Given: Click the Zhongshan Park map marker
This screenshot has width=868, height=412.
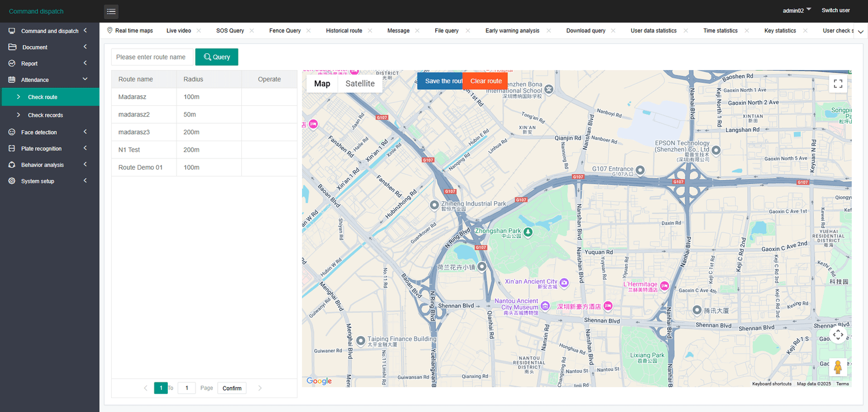Looking at the screenshot, I should click(x=528, y=231).
